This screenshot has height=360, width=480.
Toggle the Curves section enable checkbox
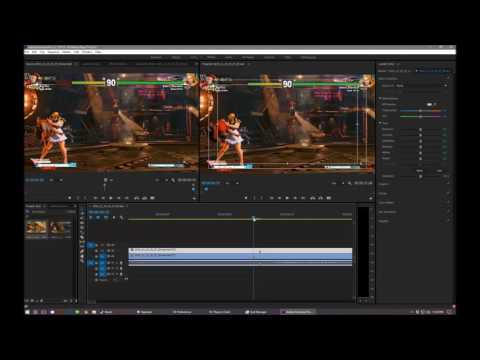pyautogui.click(x=448, y=193)
